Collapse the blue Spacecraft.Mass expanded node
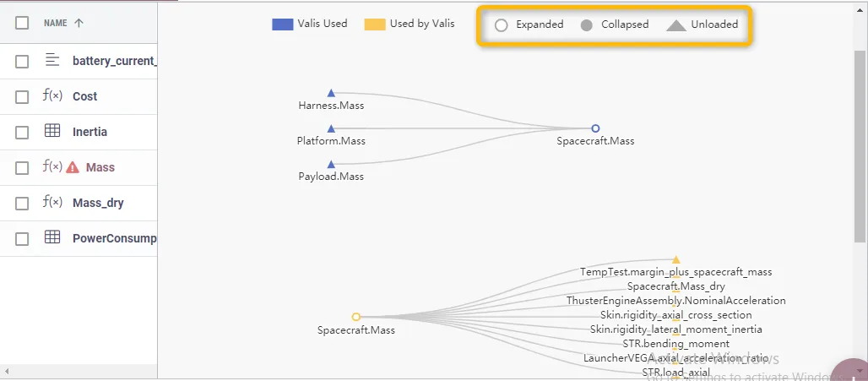Viewport: 868px width, 381px height. [x=595, y=128]
